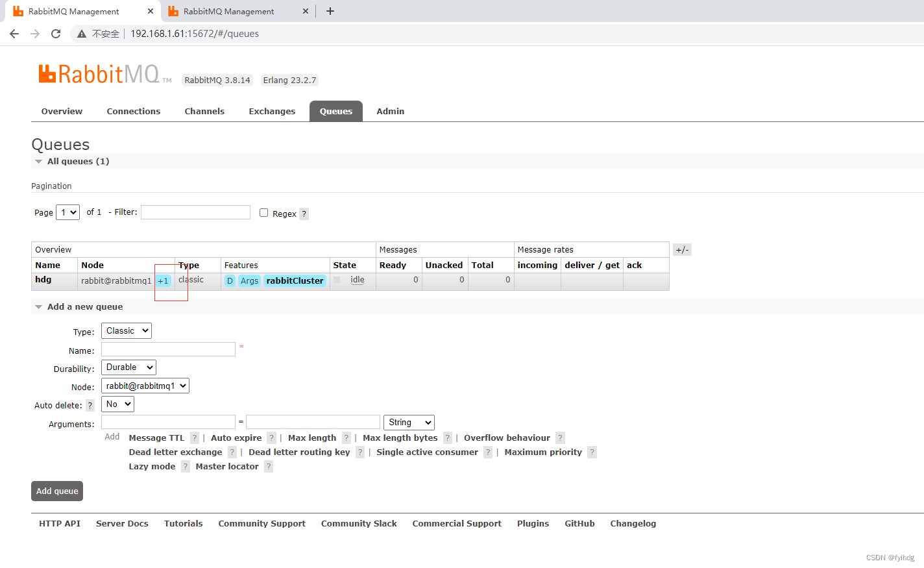The width and height of the screenshot is (924, 568).
Task: Click the Add queue button
Action: tap(57, 491)
